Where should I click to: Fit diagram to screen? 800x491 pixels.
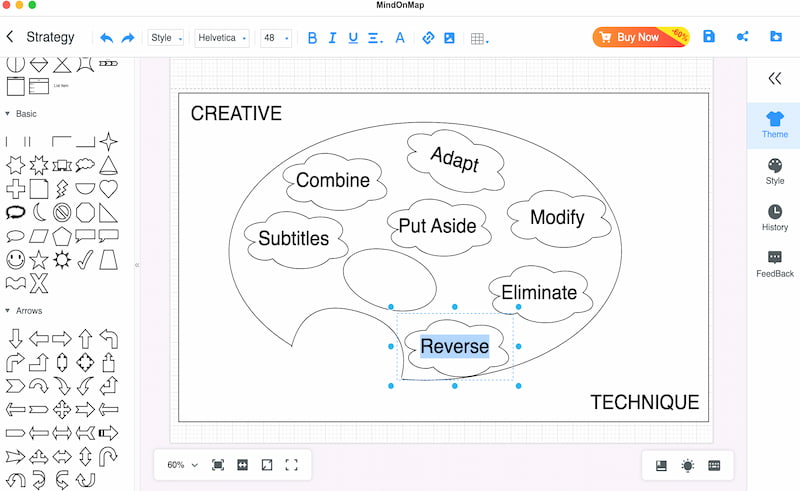click(x=218, y=465)
